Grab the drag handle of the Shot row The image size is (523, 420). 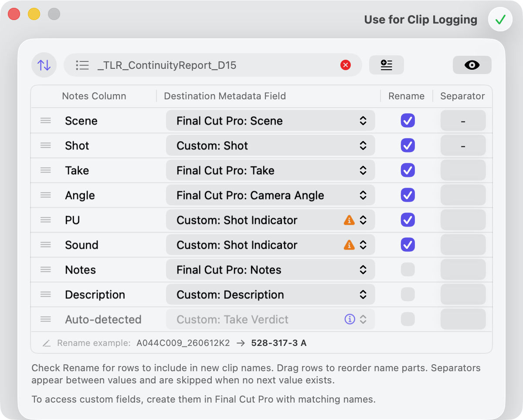pos(46,146)
